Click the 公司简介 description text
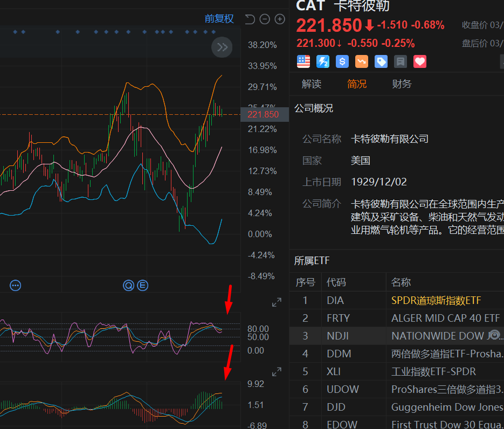The height and width of the screenshot is (429, 504). [x=427, y=217]
